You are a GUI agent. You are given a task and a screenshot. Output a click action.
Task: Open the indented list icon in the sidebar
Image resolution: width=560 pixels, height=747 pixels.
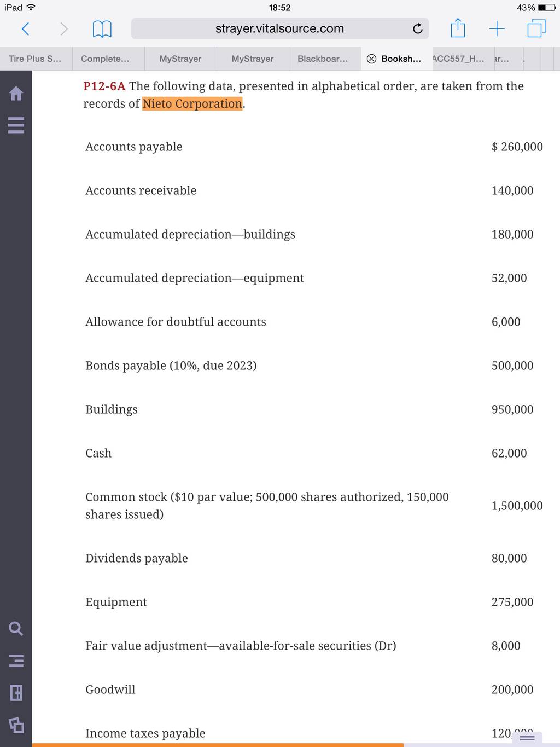click(16, 661)
